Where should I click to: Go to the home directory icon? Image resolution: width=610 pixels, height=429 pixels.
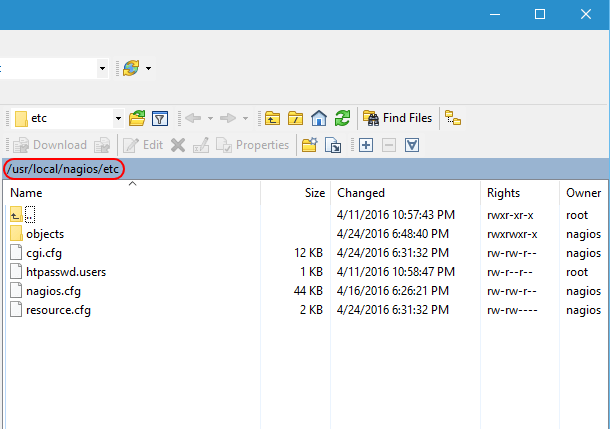[319, 118]
